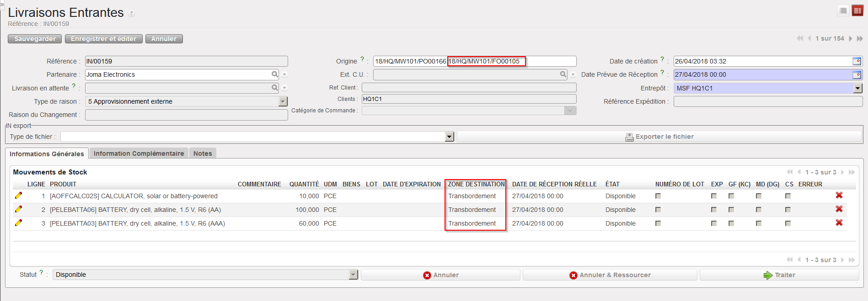Click into Référence Expédition field

(x=767, y=101)
